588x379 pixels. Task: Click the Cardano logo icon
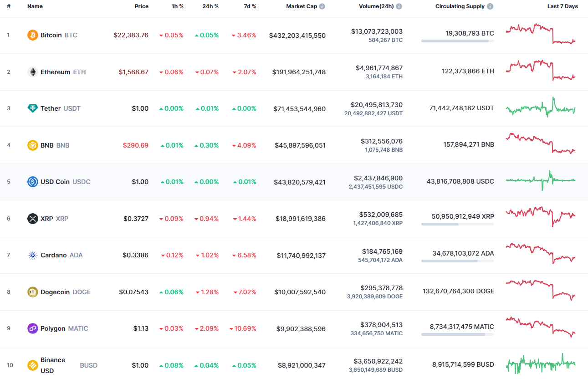(x=31, y=255)
